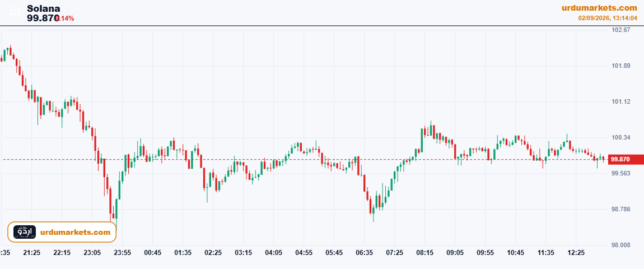
Task: Click the Urdu logo in the watermark badge
Action: pyautogui.click(x=25, y=232)
